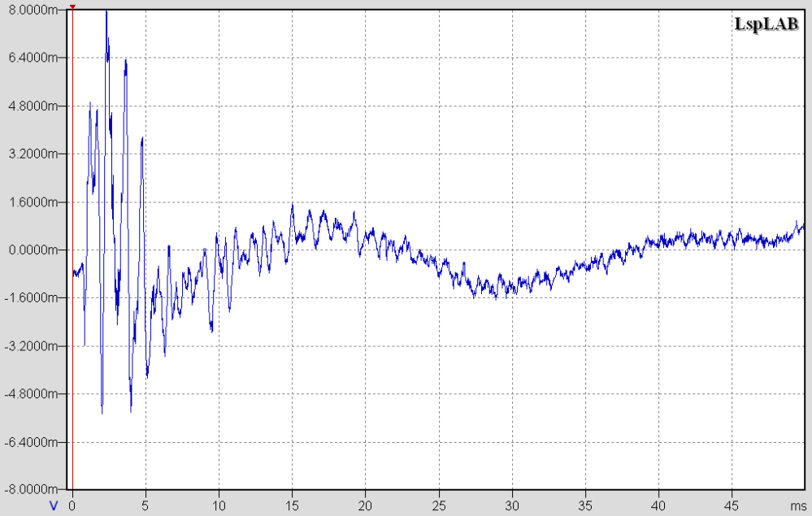Click the LspLAB logo label
The image size is (812, 516).
(x=766, y=24)
